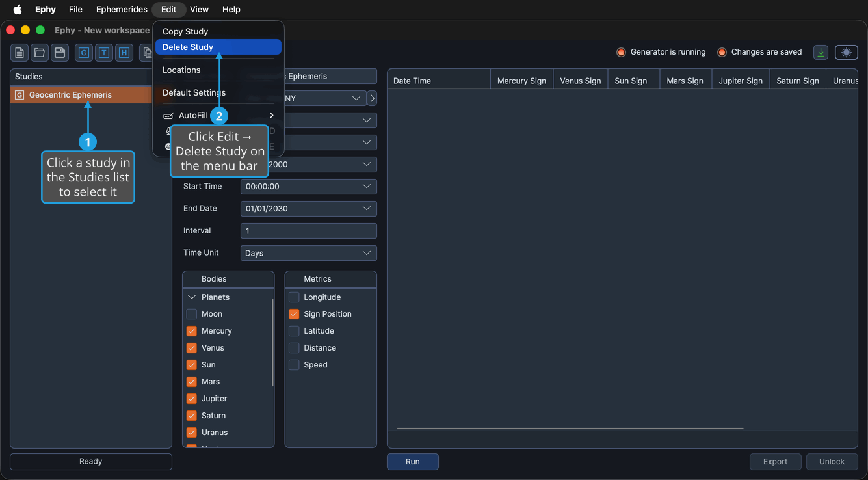Enable the Distance metric checkbox
868x480 pixels.
(x=294, y=348)
